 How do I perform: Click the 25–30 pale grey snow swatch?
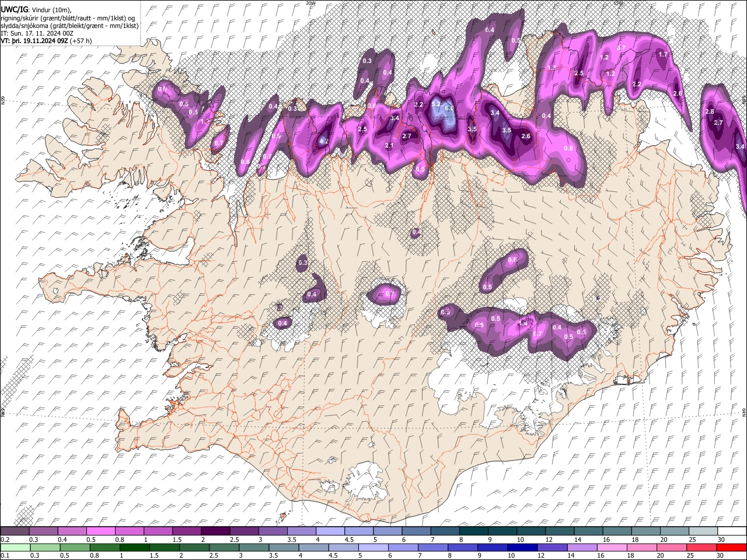pyautogui.click(x=702, y=531)
